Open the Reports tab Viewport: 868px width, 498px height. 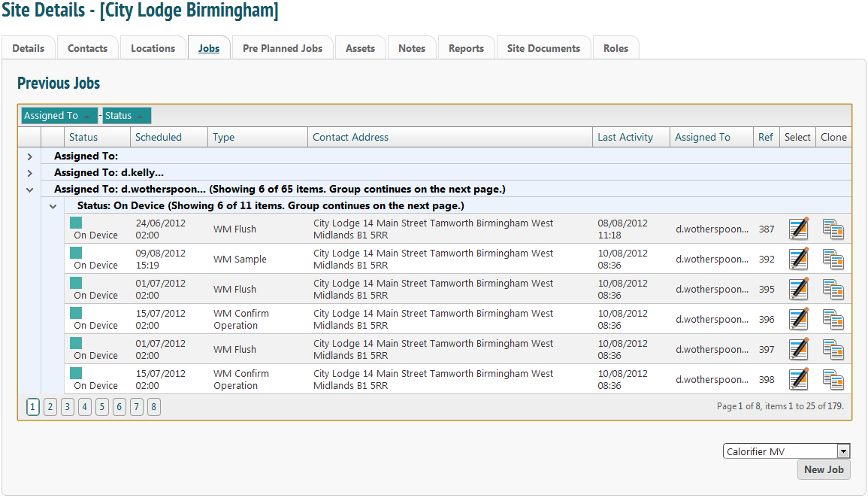[x=466, y=48]
